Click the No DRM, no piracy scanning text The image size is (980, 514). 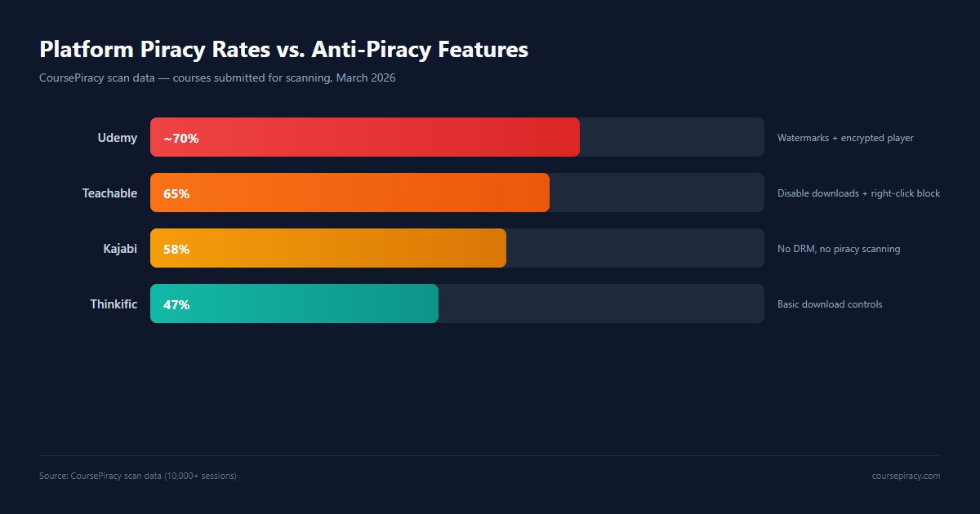(839, 249)
